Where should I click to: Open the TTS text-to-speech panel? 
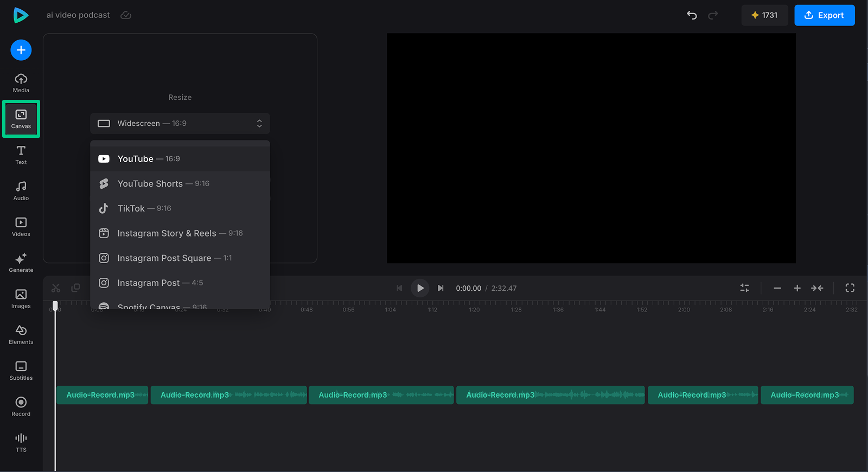pyautogui.click(x=21, y=442)
